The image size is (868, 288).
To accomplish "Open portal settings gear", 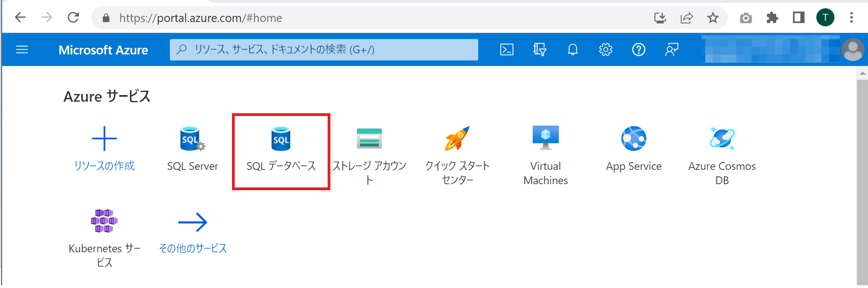I will [606, 50].
